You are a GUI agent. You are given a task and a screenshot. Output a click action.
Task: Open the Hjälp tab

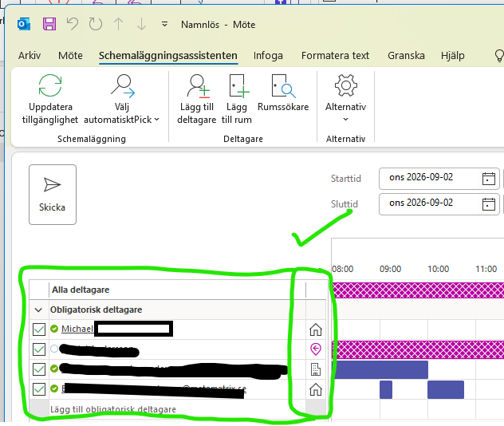click(453, 56)
